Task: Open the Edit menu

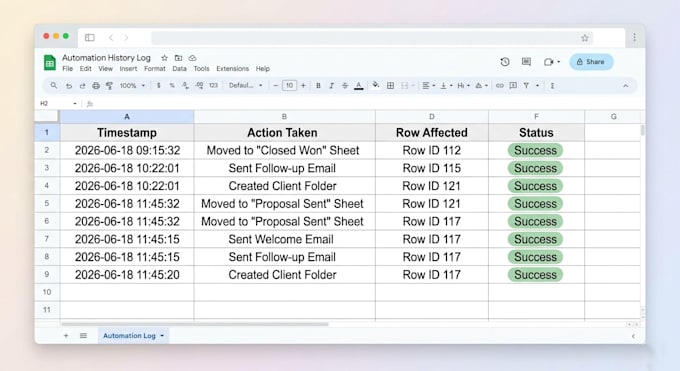Action: click(x=85, y=69)
